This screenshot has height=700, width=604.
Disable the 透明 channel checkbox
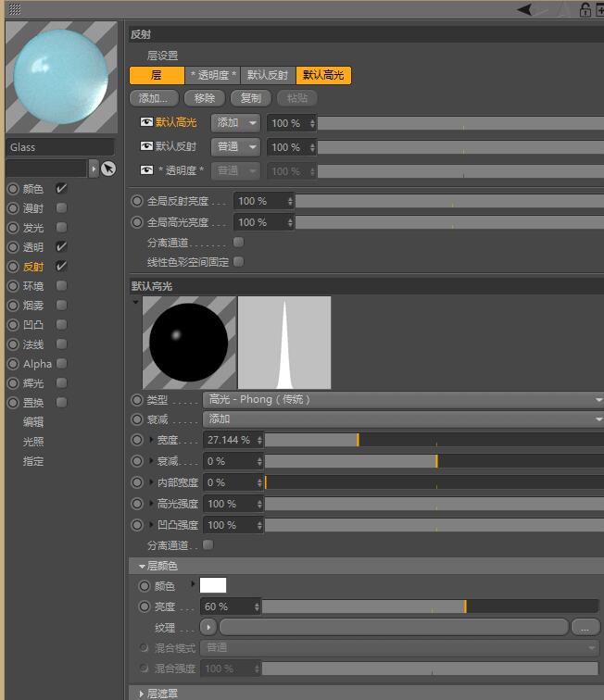pos(62,246)
